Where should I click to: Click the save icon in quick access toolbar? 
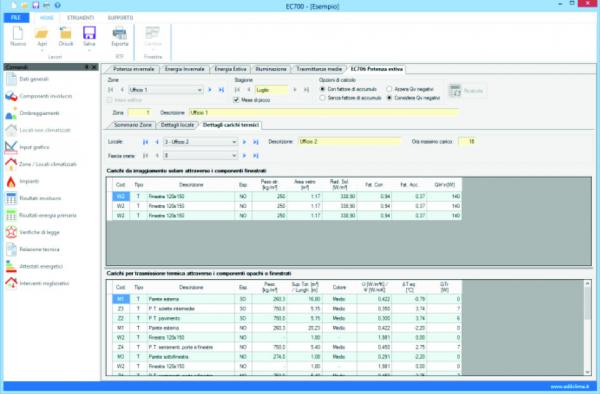click(x=36, y=5)
